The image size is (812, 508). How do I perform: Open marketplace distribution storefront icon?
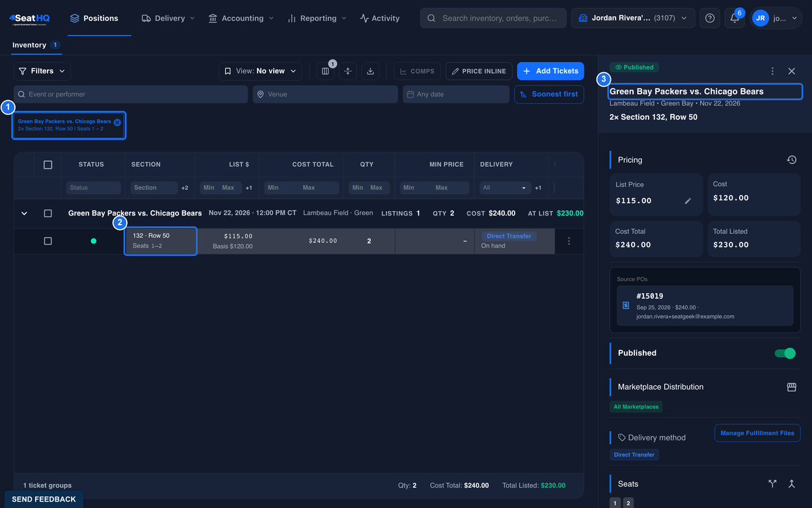point(791,387)
